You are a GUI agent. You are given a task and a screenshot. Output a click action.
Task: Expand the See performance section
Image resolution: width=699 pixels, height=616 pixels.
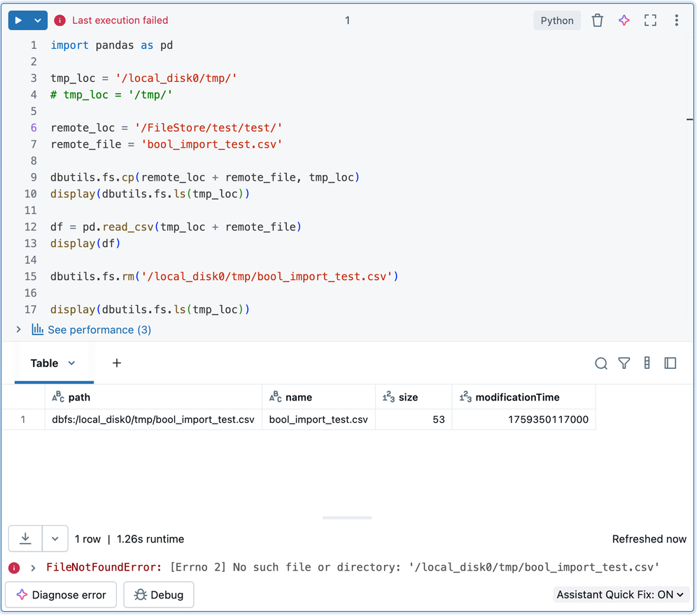click(x=19, y=329)
